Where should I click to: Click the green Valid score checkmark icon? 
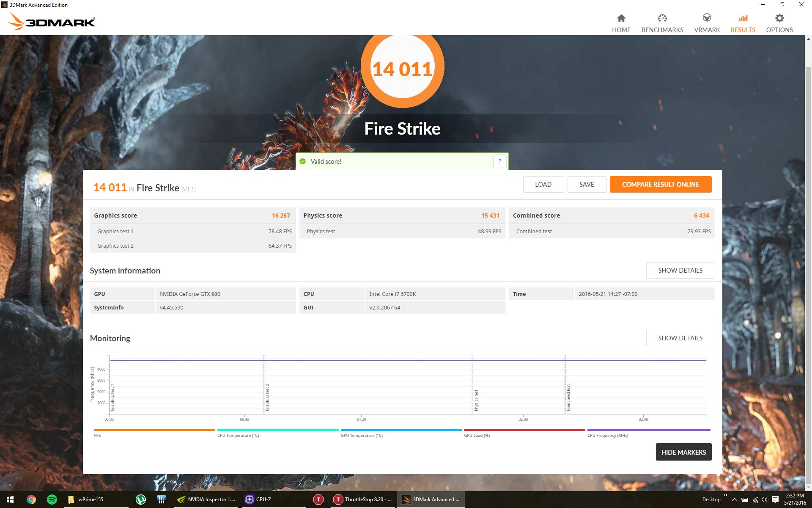click(302, 161)
